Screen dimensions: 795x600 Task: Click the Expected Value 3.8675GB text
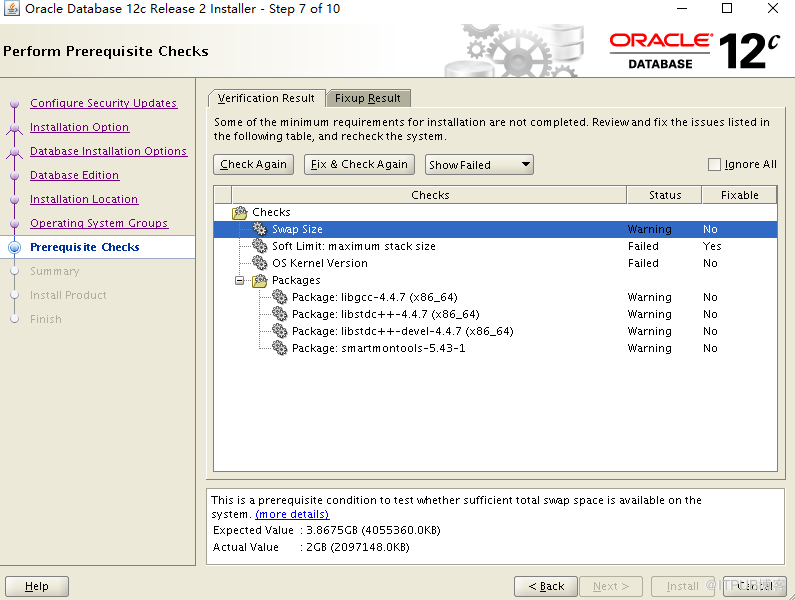pyautogui.click(x=373, y=531)
